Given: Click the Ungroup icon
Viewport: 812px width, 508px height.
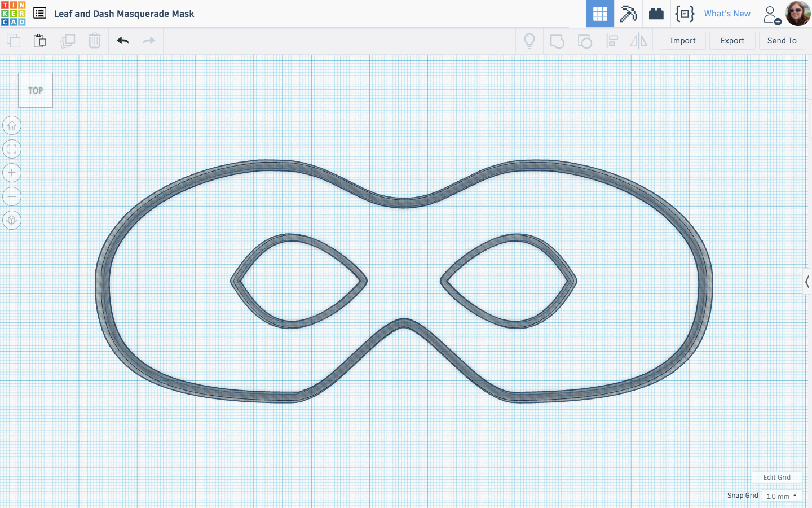Looking at the screenshot, I should 585,41.
